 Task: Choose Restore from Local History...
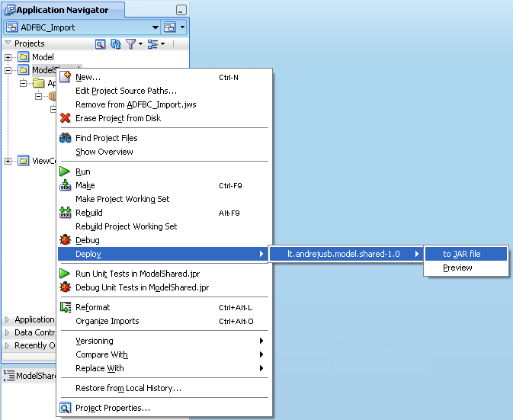tap(165, 388)
